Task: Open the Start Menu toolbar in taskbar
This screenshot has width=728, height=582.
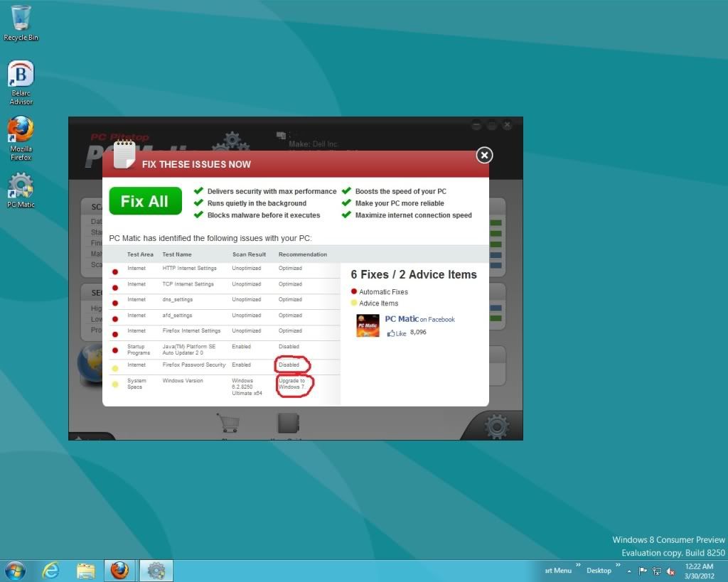Action: tap(558, 571)
